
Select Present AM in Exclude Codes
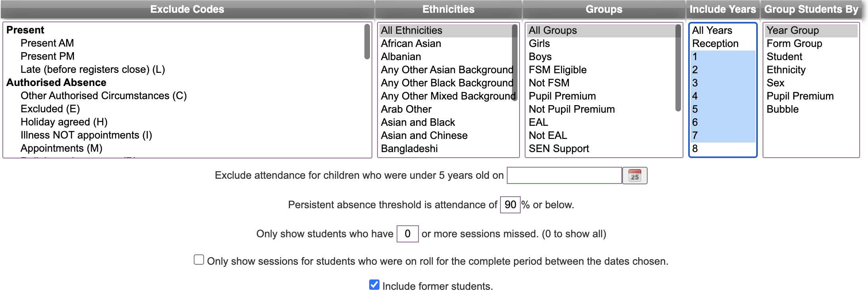pyautogui.click(x=47, y=43)
